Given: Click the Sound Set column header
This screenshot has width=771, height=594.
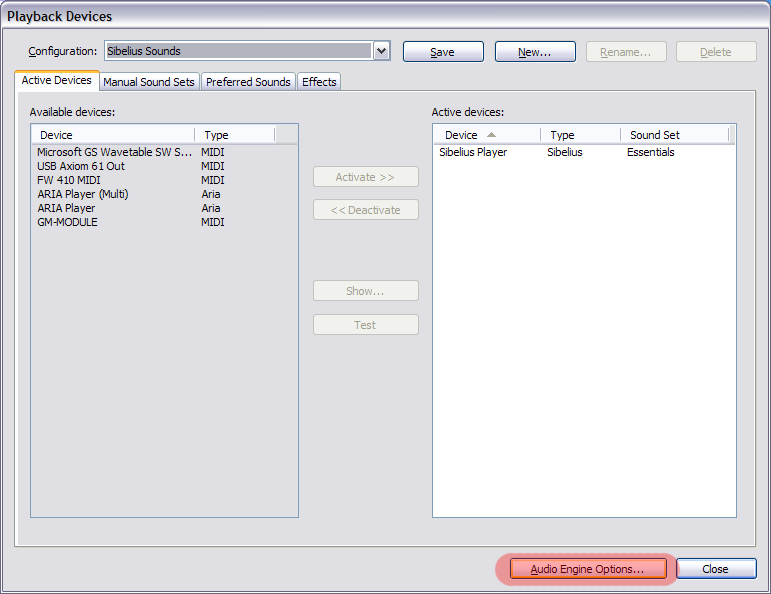Looking at the screenshot, I should tap(675, 135).
